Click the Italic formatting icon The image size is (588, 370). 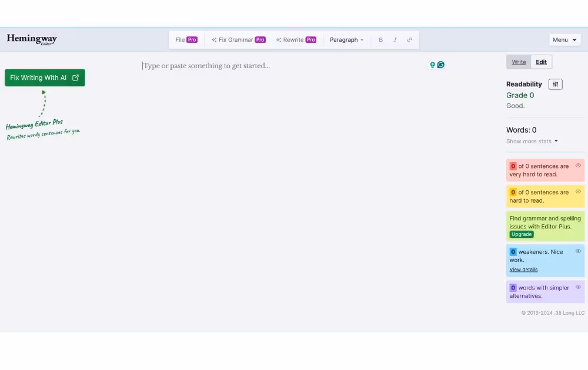click(395, 40)
